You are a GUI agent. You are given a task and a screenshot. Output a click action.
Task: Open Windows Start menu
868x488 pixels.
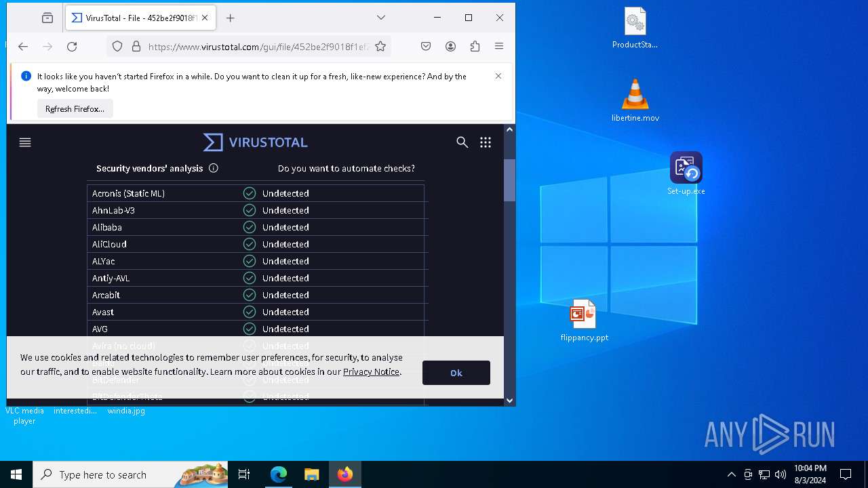click(x=16, y=474)
